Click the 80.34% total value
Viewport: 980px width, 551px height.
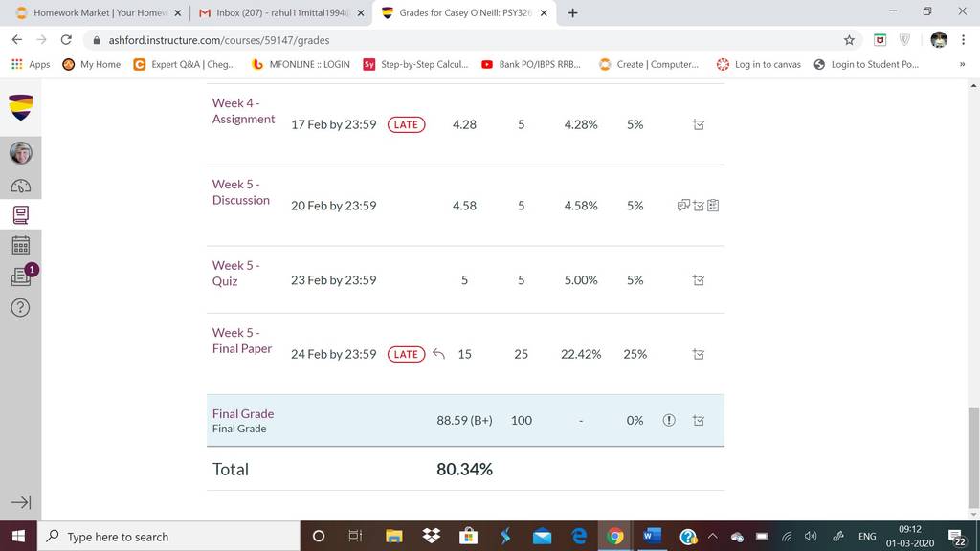[x=464, y=469]
